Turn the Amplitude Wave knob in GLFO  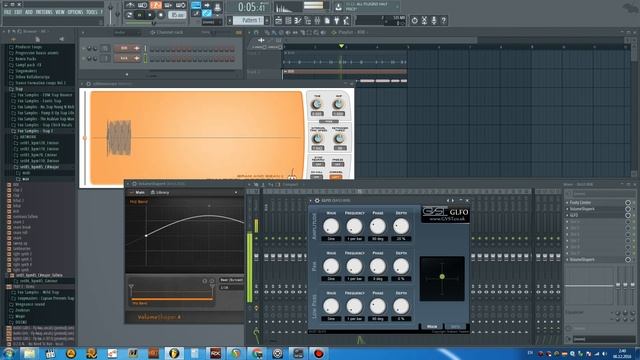(x=331, y=226)
